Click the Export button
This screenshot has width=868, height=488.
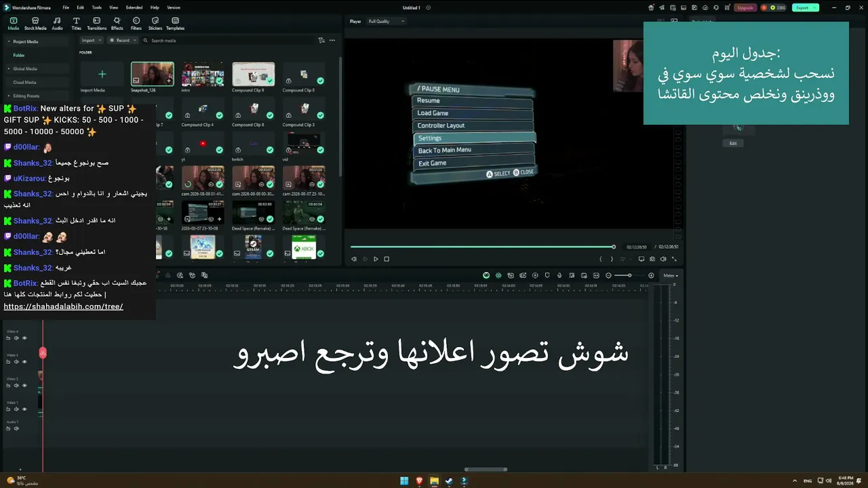[x=805, y=7]
